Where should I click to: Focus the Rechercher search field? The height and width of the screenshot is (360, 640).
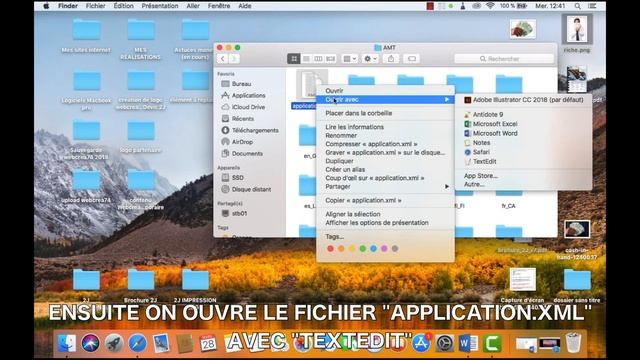click(504, 59)
